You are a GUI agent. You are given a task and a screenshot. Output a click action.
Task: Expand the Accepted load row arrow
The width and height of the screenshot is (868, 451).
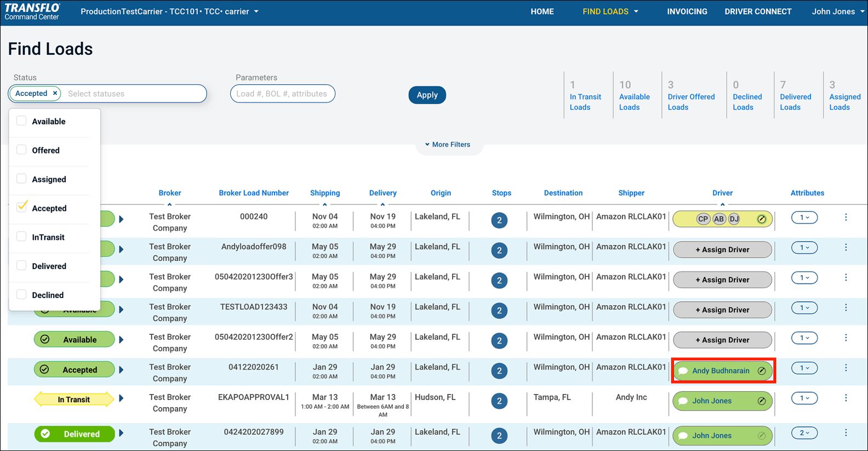pyautogui.click(x=121, y=370)
